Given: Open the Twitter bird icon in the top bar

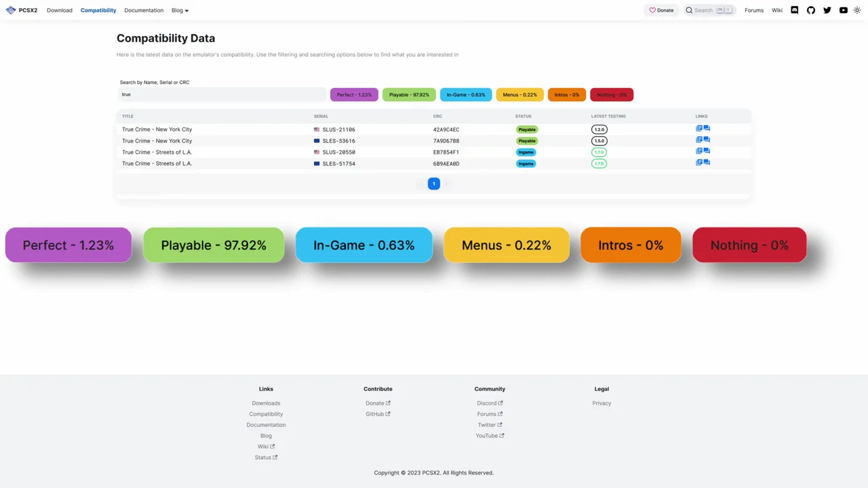Looking at the screenshot, I should 827,10.
